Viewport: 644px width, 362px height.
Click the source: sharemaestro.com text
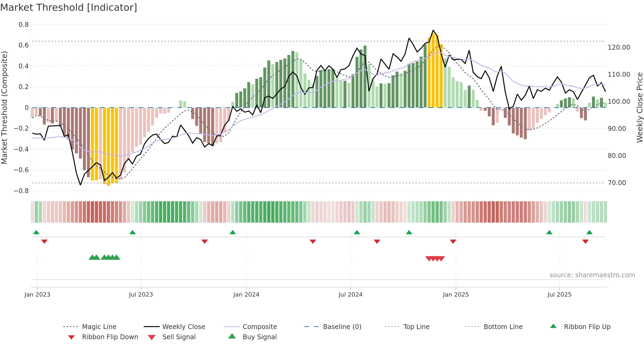click(592, 275)
